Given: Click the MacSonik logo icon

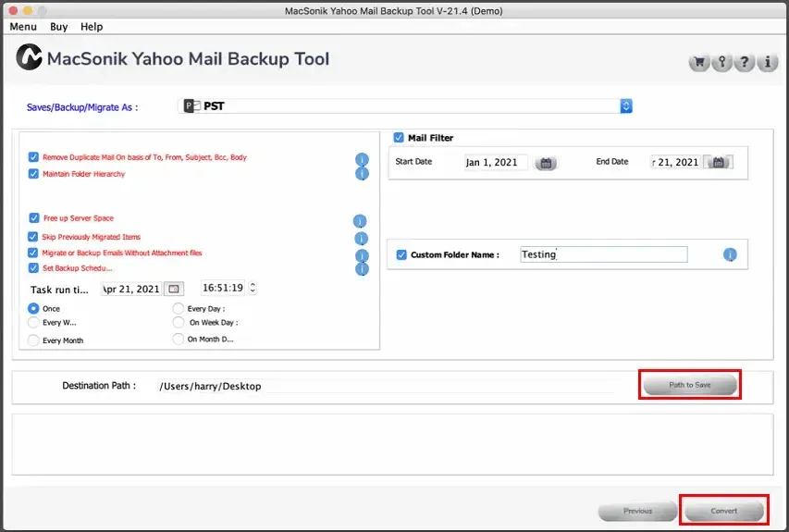Looking at the screenshot, I should 29,56.
